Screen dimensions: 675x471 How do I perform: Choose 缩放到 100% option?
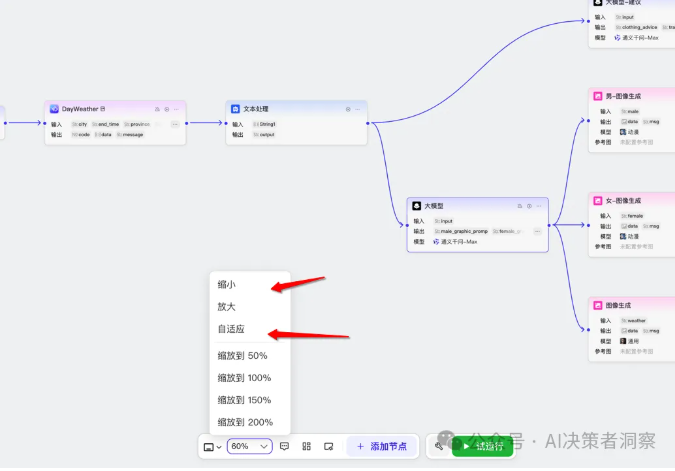point(244,378)
